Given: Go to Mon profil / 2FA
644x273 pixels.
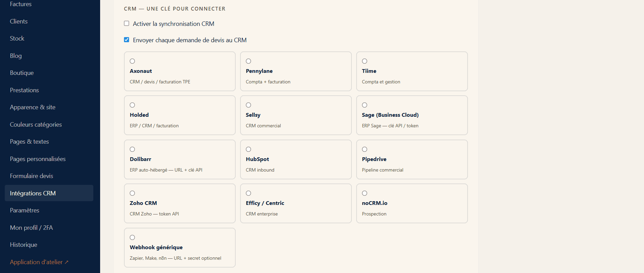Looking at the screenshot, I should click(49, 228).
